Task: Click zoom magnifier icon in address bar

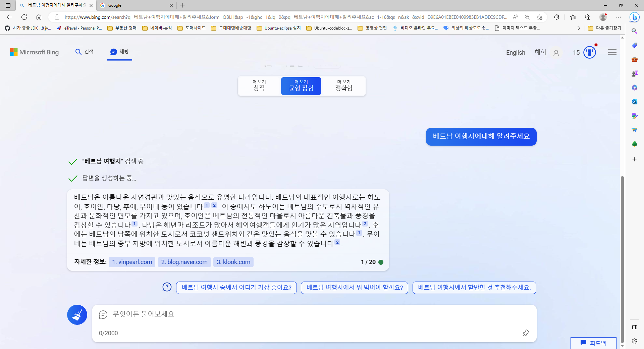Action: point(527,17)
